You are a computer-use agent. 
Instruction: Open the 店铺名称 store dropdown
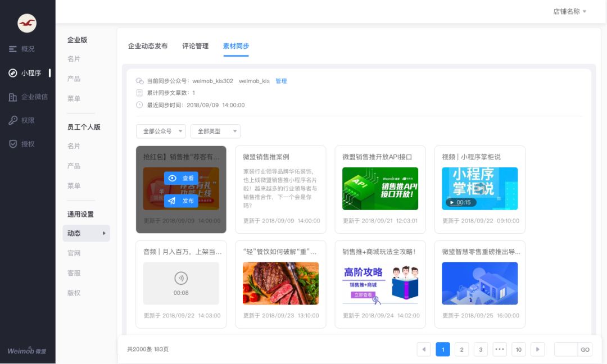569,12
